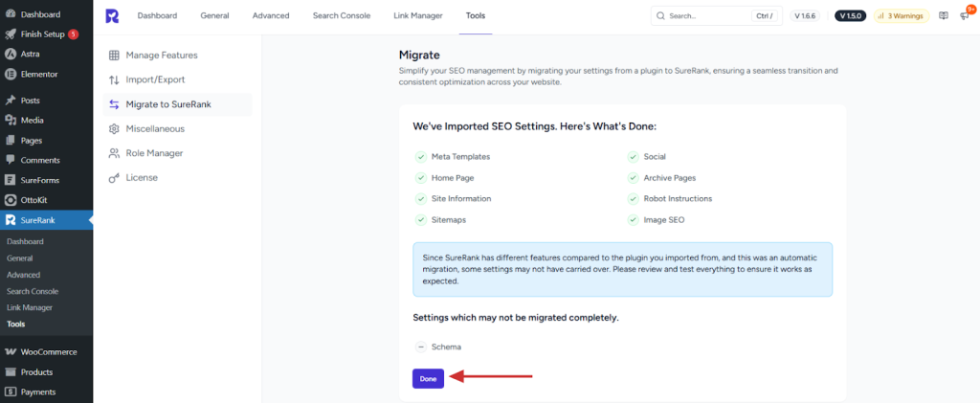This screenshot has width=980, height=403.
Task: Click the V 1.6.6 version badge
Action: [x=805, y=16]
